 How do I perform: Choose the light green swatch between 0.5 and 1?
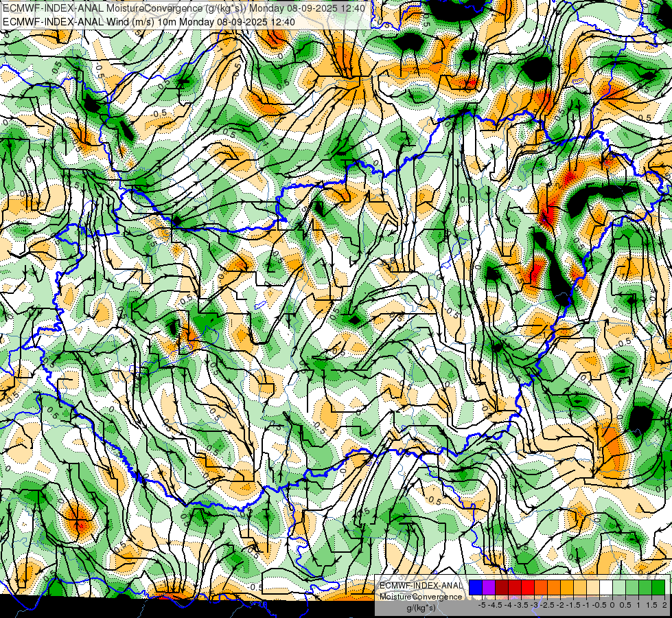(632, 587)
